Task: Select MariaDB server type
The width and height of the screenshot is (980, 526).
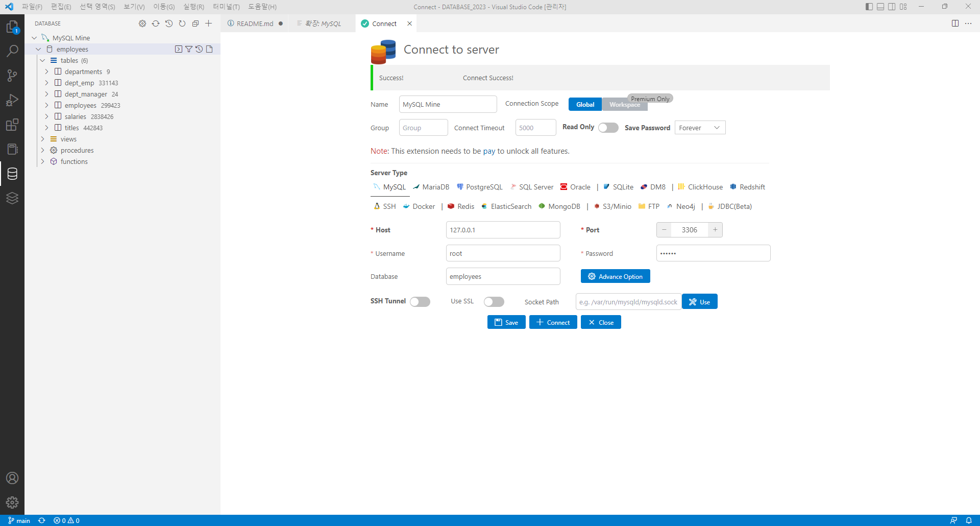Action: coord(431,187)
